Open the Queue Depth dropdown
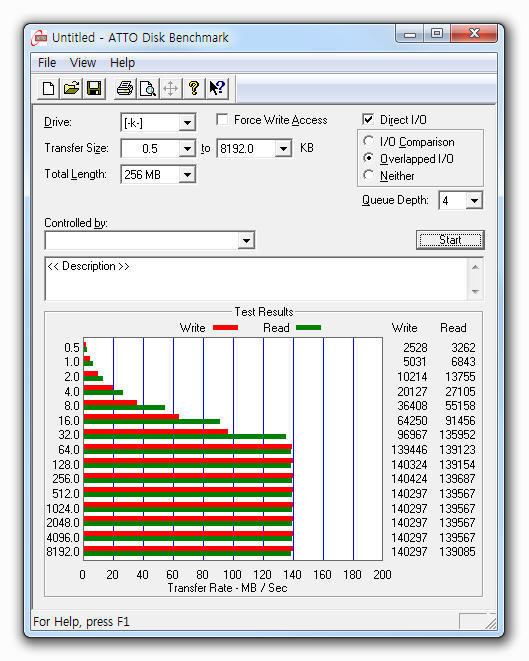Screen dimensions: 529x661 tap(474, 201)
